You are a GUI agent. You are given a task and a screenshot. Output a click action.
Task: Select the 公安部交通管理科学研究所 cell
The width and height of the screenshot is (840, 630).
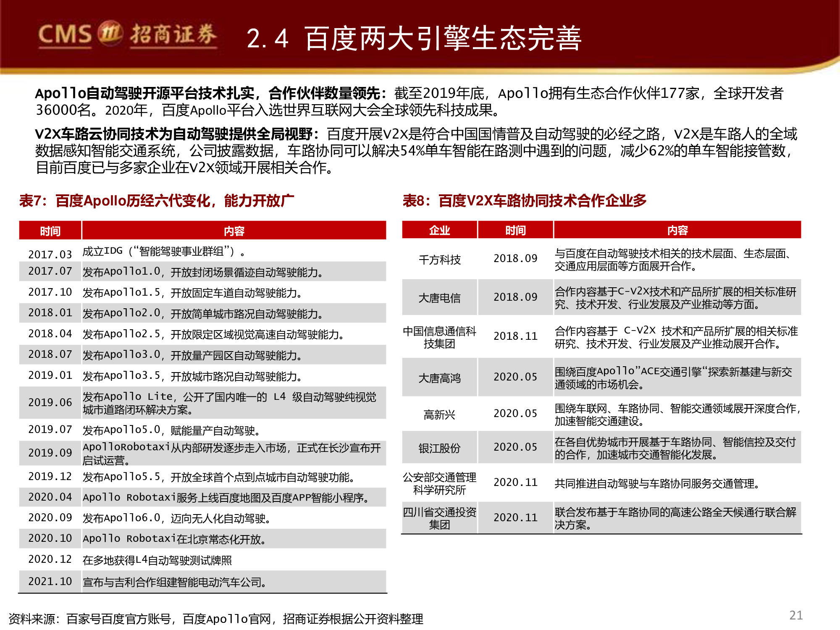point(439,483)
